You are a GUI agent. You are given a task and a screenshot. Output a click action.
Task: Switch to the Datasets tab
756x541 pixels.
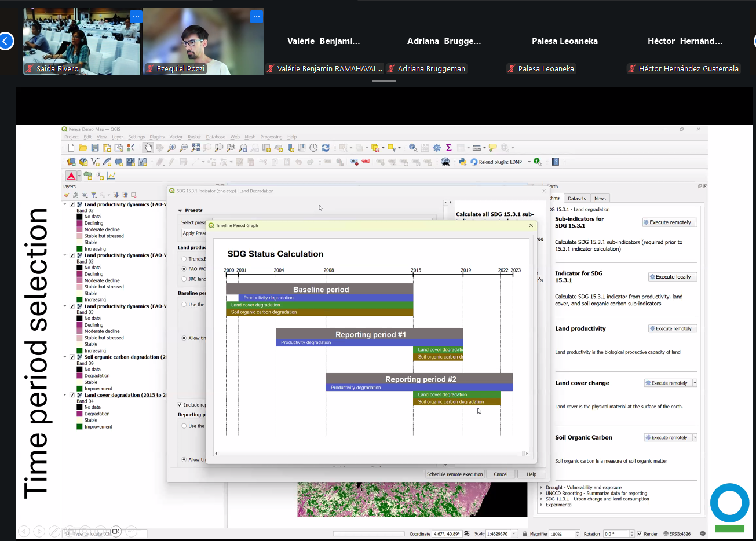576,199
